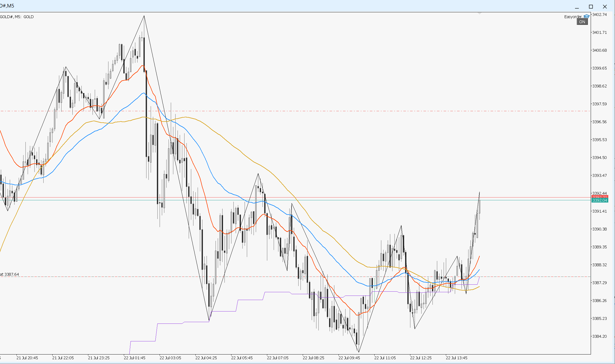
Task: Click the 22 Jul 03:05 time label
Action: 170,358
